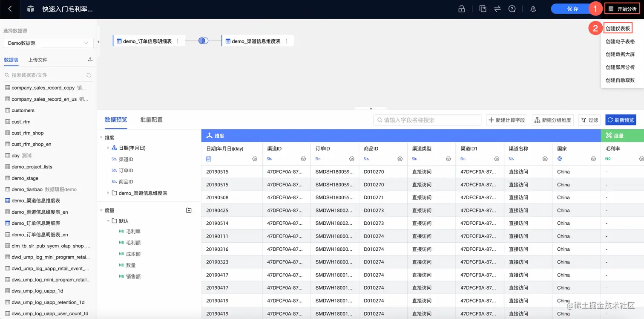Open the help question-mark icon
The width and height of the screenshot is (644, 319).
[x=512, y=9]
